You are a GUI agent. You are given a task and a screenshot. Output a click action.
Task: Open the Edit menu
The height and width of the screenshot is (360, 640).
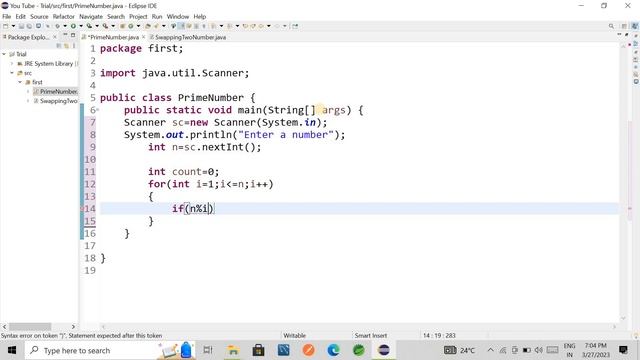coord(20,17)
